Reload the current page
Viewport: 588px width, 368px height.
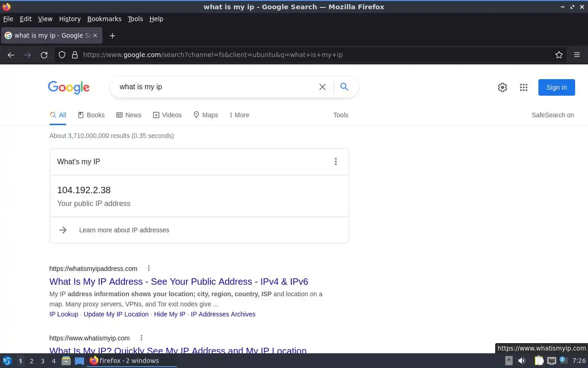[44, 55]
